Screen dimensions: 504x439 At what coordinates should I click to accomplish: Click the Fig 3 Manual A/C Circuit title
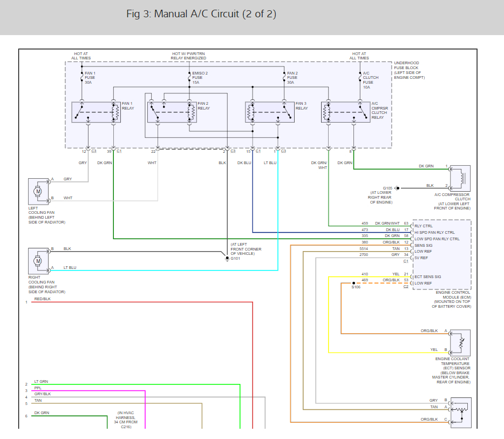tap(201, 14)
